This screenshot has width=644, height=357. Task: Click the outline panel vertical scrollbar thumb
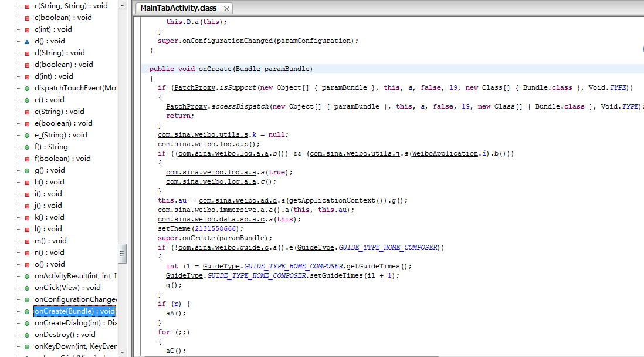(x=123, y=253)
